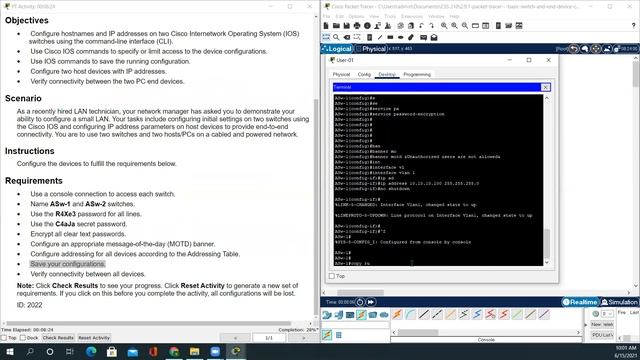This screenshot has height=360, width=640.
Task: Click the Add Complex PDU open envelope icon
Action: [434, 38]
